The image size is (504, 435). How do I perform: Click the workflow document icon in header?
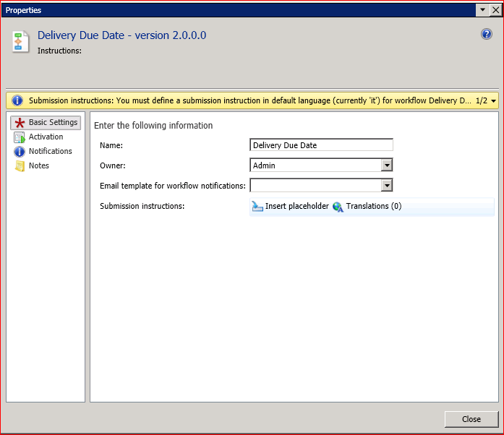[x=21, y=41]
